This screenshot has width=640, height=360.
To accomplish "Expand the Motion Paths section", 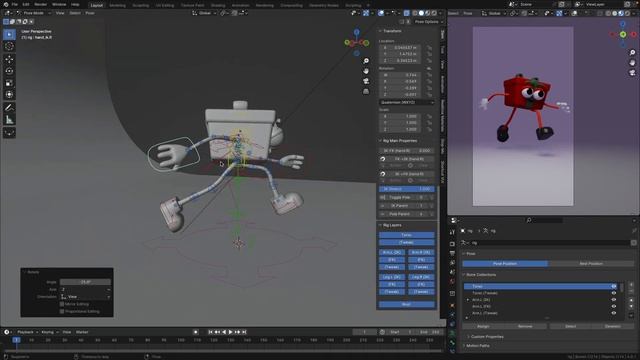I will 478,346.
